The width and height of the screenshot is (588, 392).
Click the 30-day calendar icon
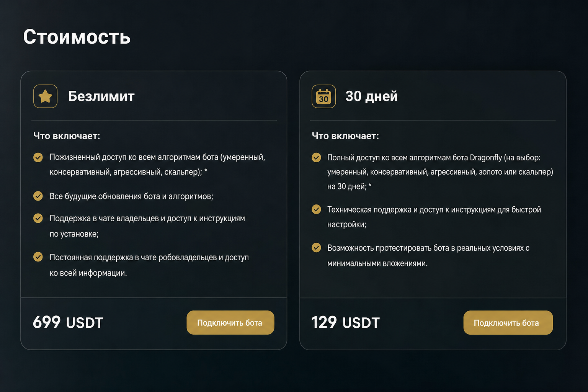tap(324, 96)
